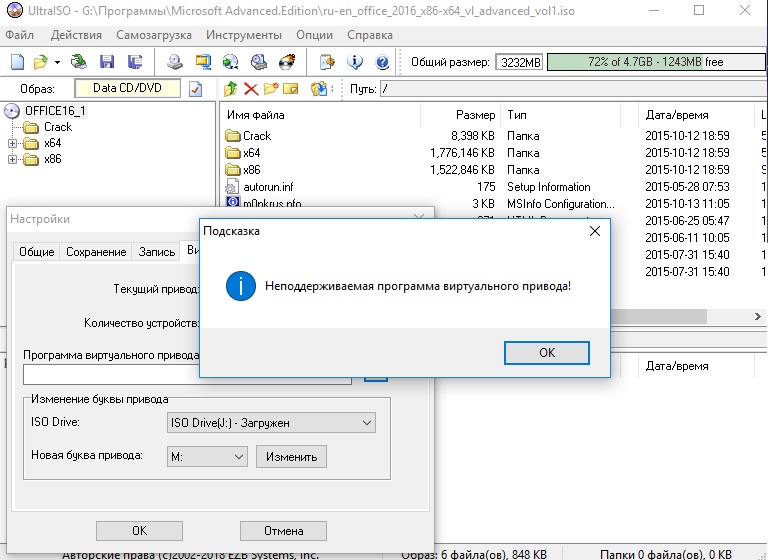This screenshot has width=768, height=560.
Task: Click the Data CD/DVD image type button
Action: tap(127, 88)
